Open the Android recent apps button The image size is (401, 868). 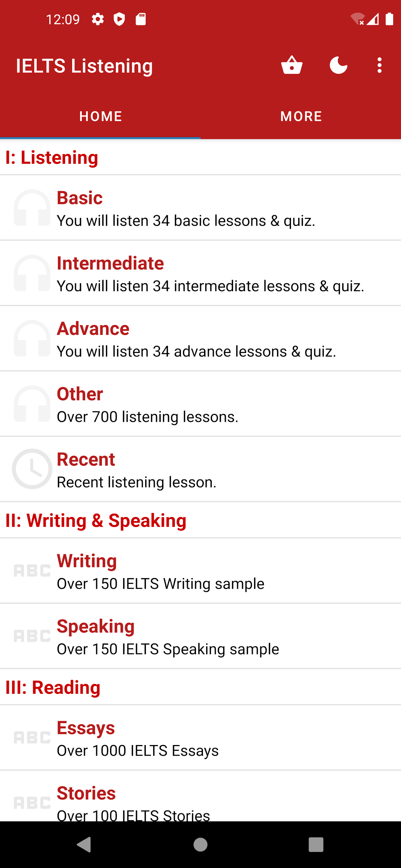coord(316,844)
